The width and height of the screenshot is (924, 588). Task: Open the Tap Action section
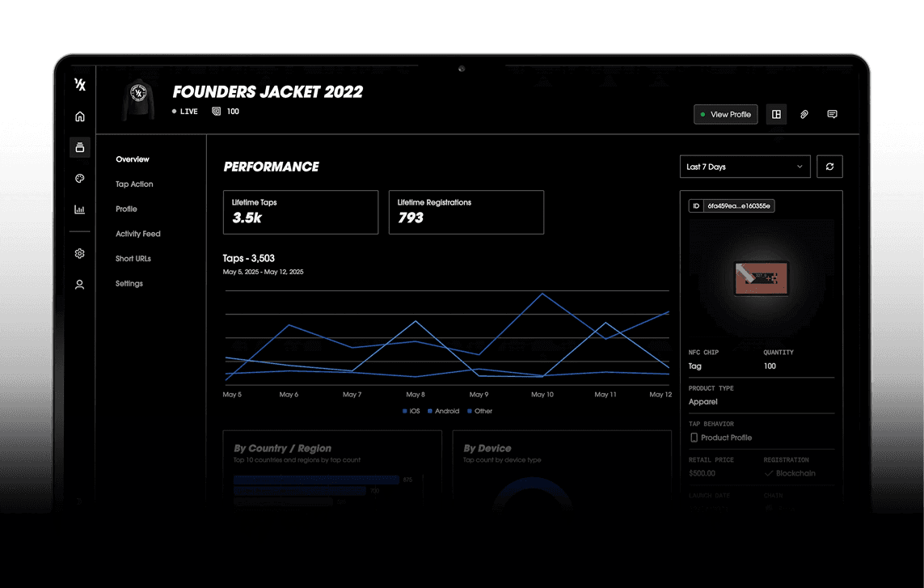[x=134, y=184]
